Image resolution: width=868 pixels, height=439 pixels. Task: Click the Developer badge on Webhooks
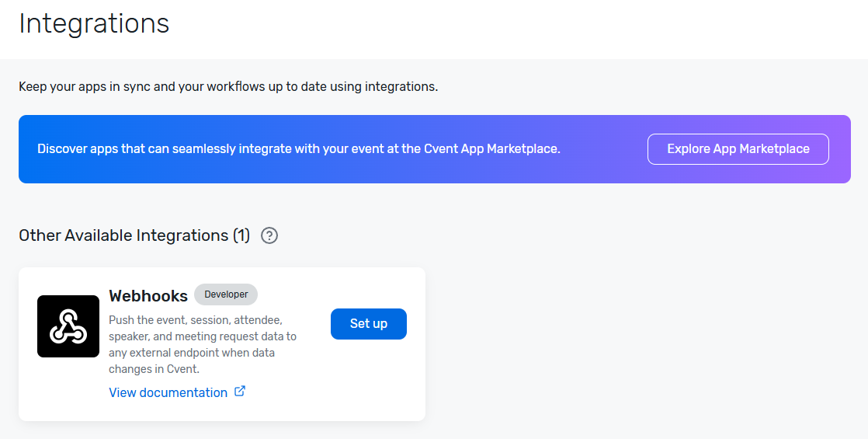[226, 294]
